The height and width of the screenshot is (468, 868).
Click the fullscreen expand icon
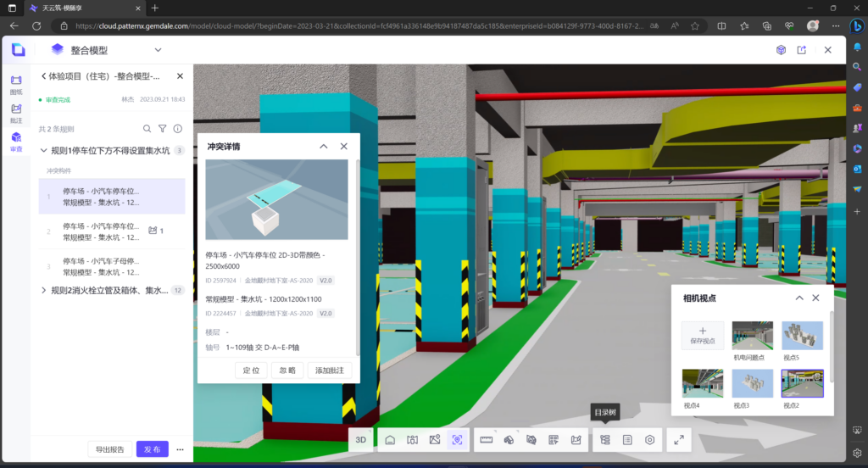click(679, 440)
